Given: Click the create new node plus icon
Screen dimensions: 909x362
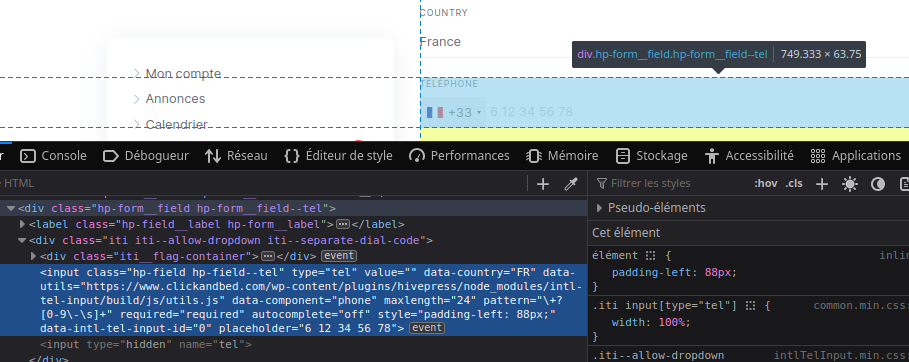Looking at the screenshot, I should (x=543, y=184).
